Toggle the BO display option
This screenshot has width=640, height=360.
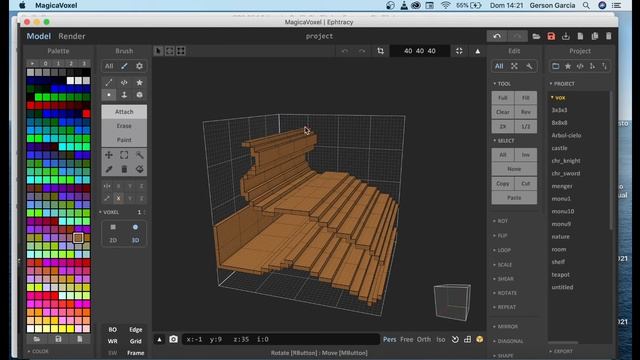113,329
